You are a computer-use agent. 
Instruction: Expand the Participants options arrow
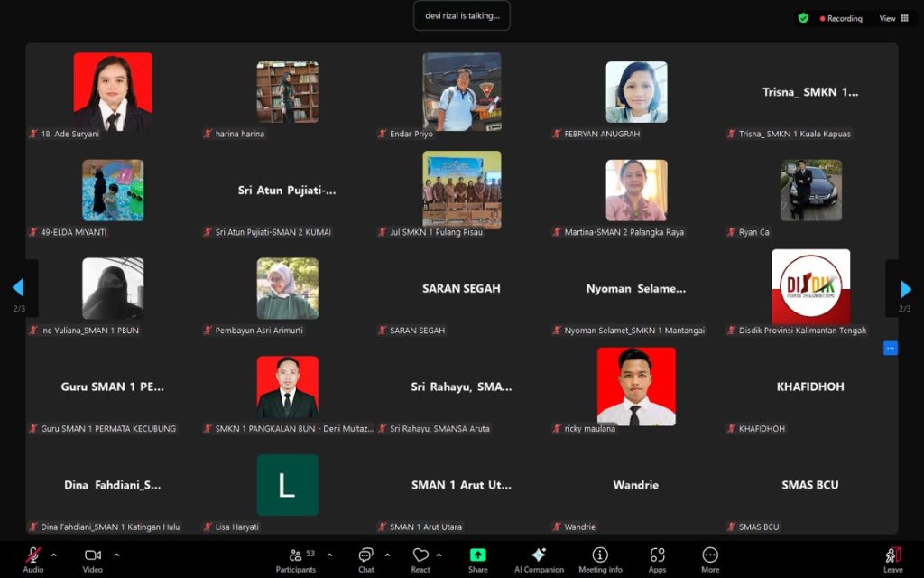tap(329, 555)
